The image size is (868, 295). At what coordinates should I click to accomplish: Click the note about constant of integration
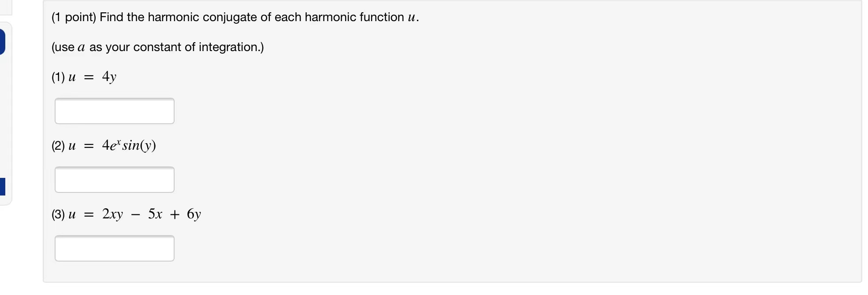click(x=157, y=47)
